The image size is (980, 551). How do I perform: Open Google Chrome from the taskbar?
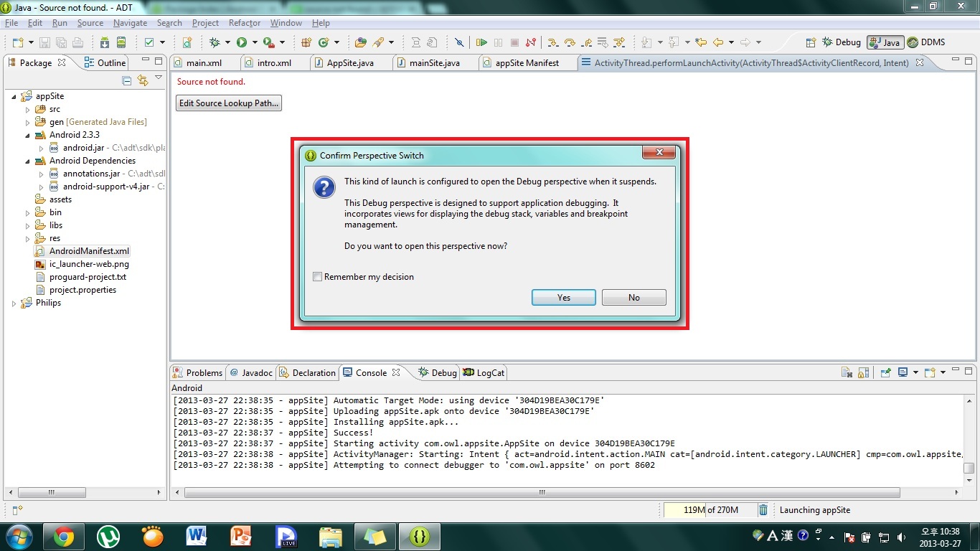63,537
